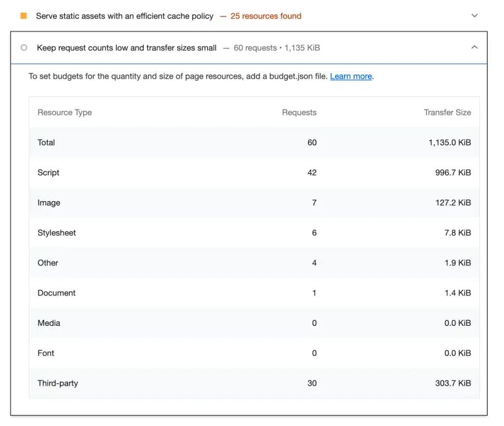Click the orange square warning icon
The image size is (504, 426).
coord(24,16)
